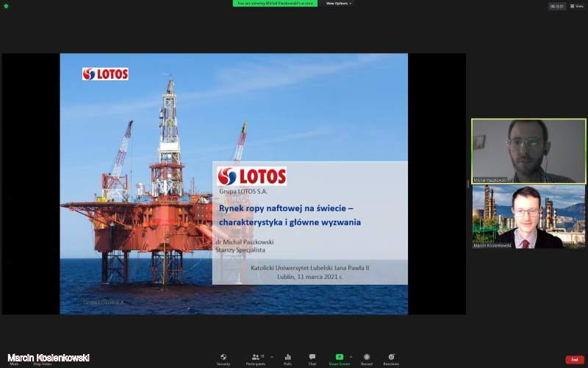Click the green screen-viewing notification banner
588x368 pixels.
tap(275, 3)
